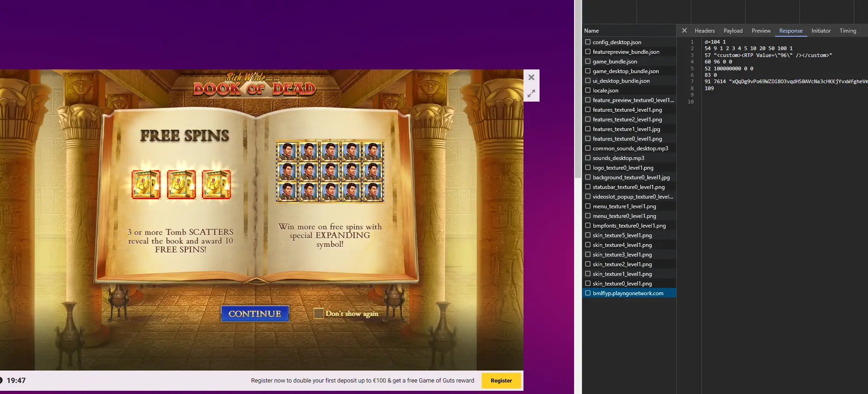Select common_sounds_desktop.mp3 request
The height and width of the screenshot is (394, 868).
(x=629, y=148)
